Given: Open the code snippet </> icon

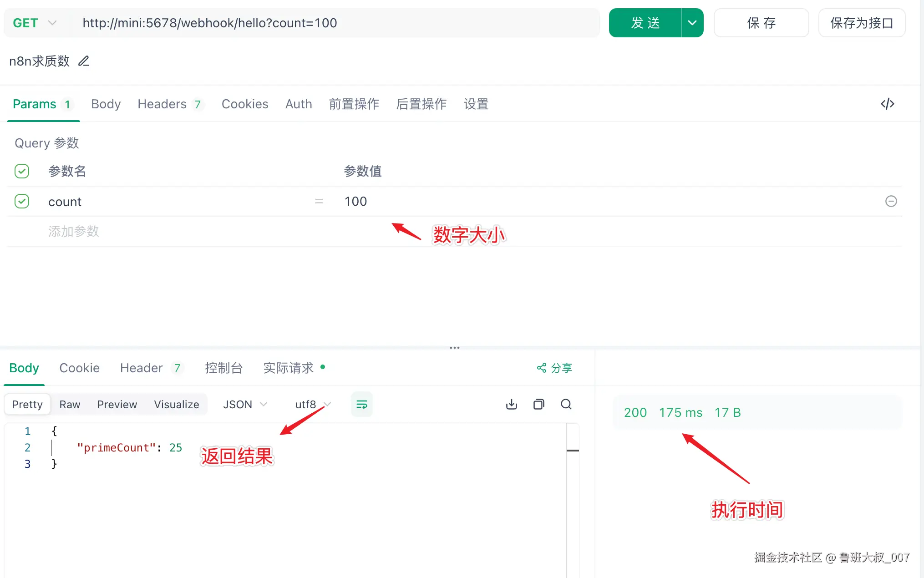Looking at the screenshot, I should [x=887, y=104].
